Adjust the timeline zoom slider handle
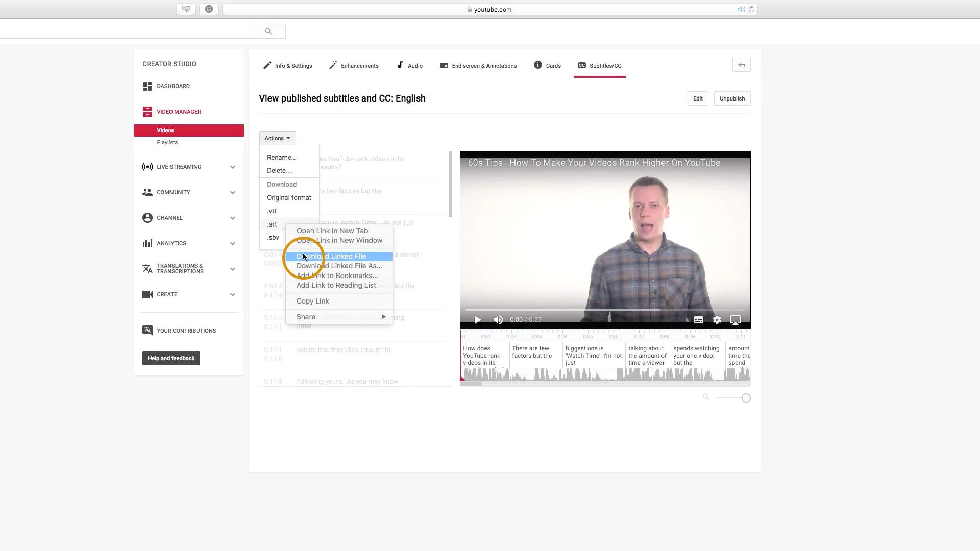The image size is (980, 551). pyautogui.click(x=746, y=398)
